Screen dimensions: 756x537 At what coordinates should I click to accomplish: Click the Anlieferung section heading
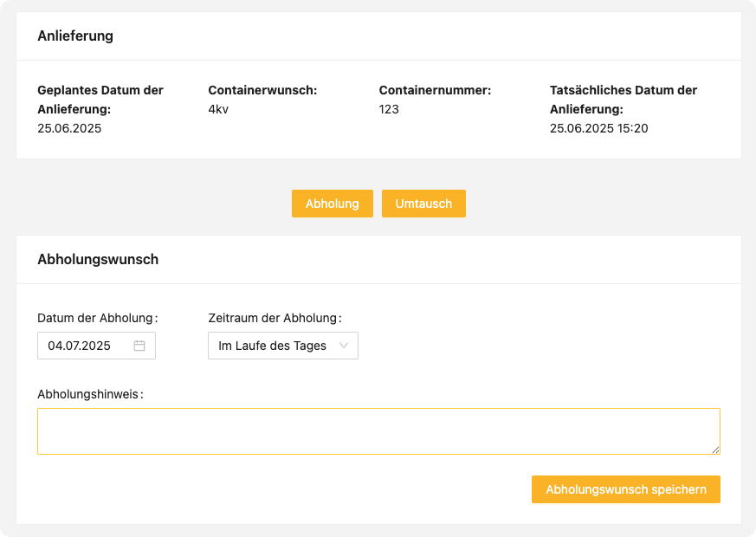(x=75, y=36)
